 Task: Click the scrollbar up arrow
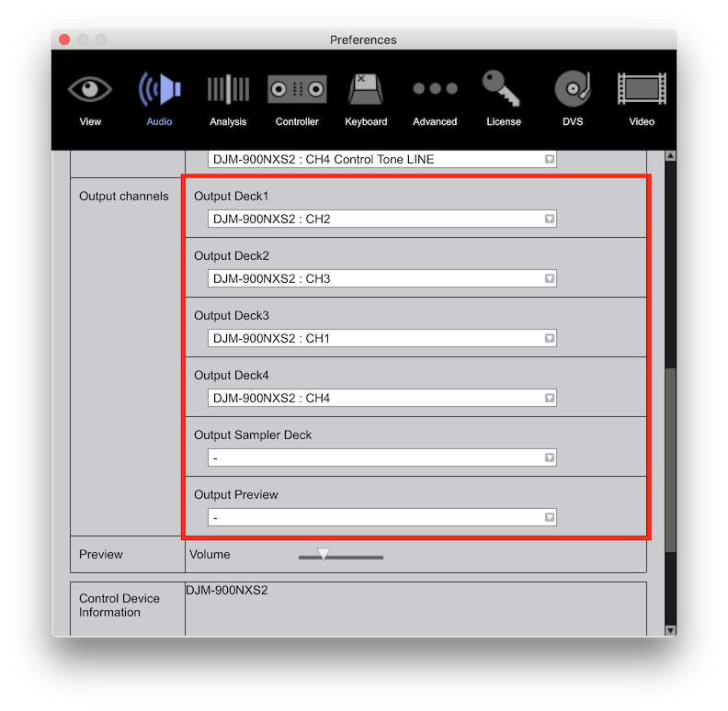pyautogui.click(x=670, y=156)
